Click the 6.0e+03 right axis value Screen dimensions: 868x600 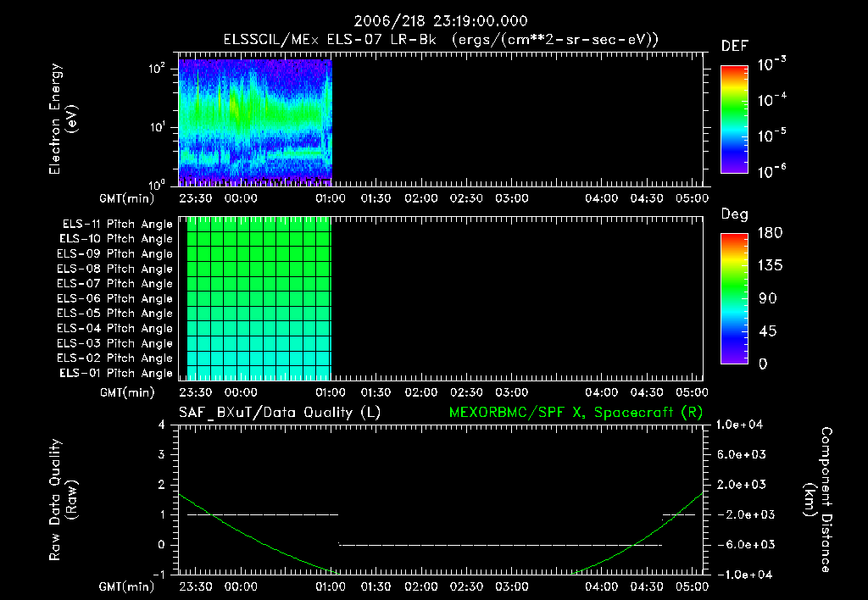tap(741, 454)
